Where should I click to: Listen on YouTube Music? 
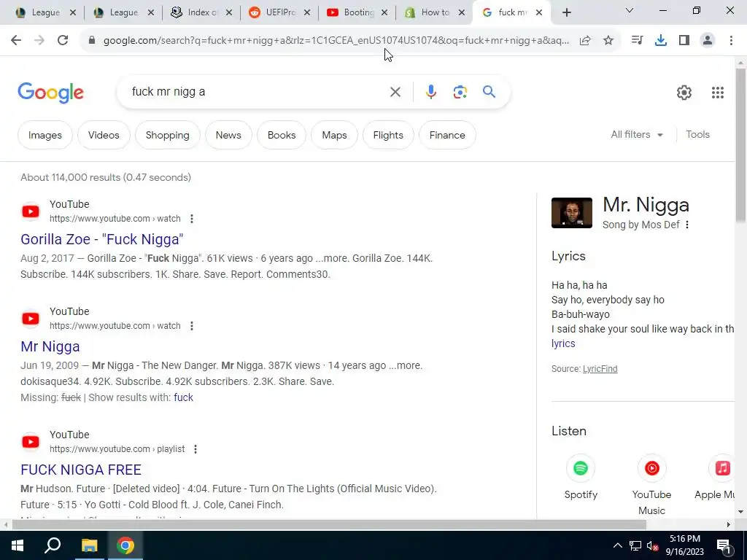[651, 485]
